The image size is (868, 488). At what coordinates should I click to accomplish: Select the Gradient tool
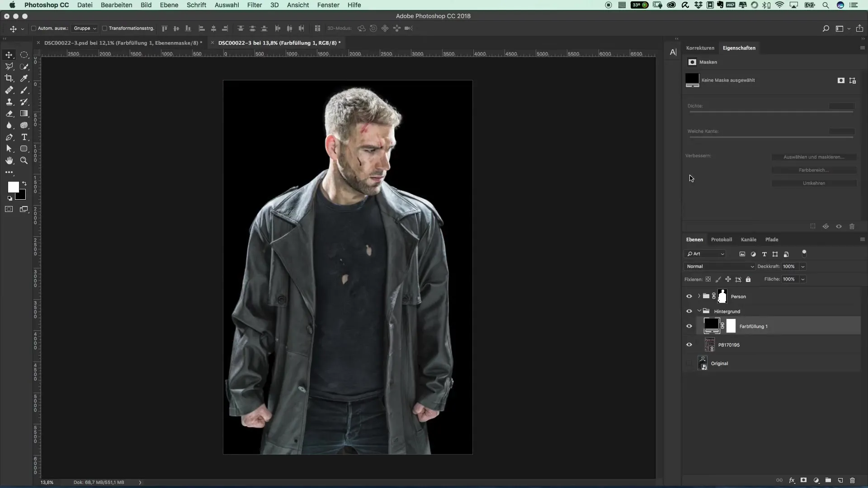click(x=24, y=114)
